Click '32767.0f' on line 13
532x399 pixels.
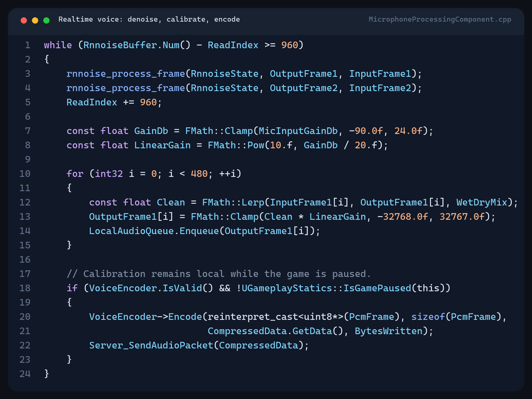pos(462,216)
